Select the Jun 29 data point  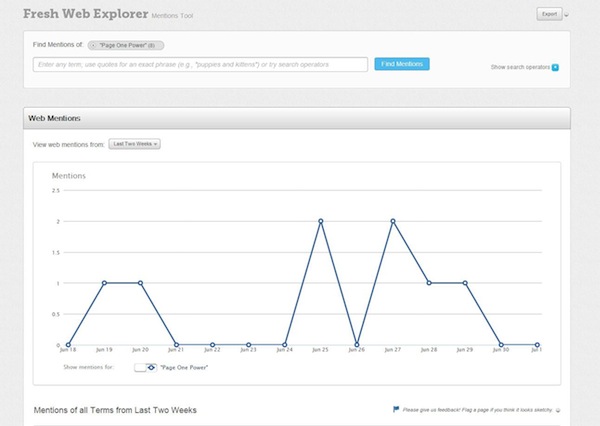point(465,283)
